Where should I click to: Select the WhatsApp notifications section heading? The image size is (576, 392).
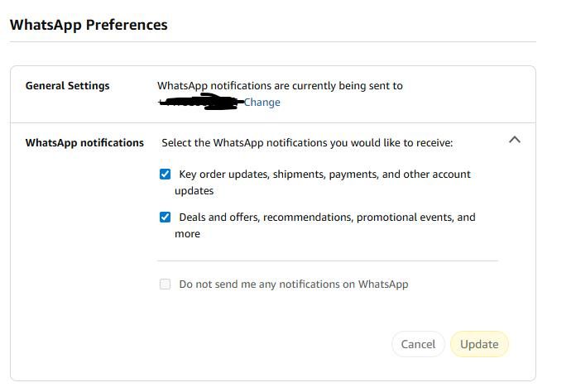(x=84, y=143)
